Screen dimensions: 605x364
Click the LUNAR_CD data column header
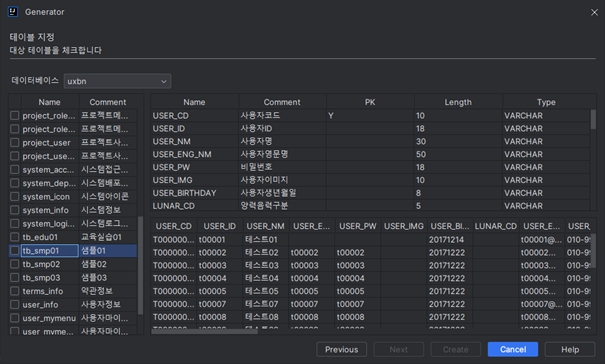click(x=496, y=226)
